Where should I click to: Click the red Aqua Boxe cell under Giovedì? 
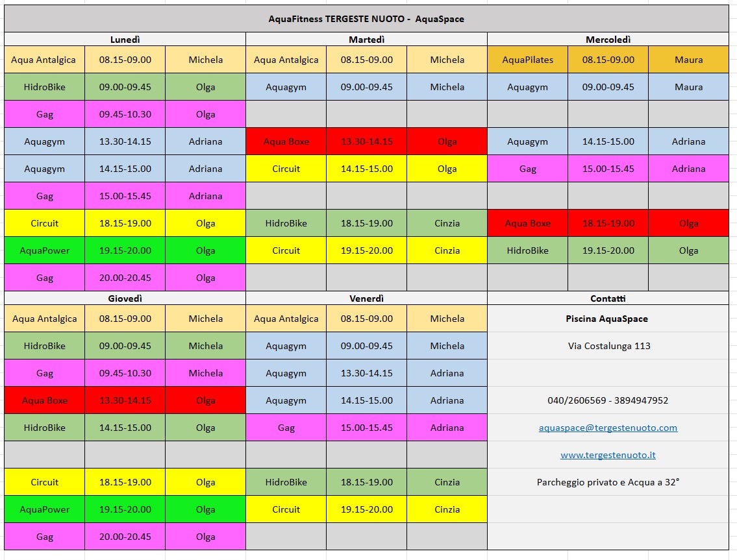coord(44,400)
